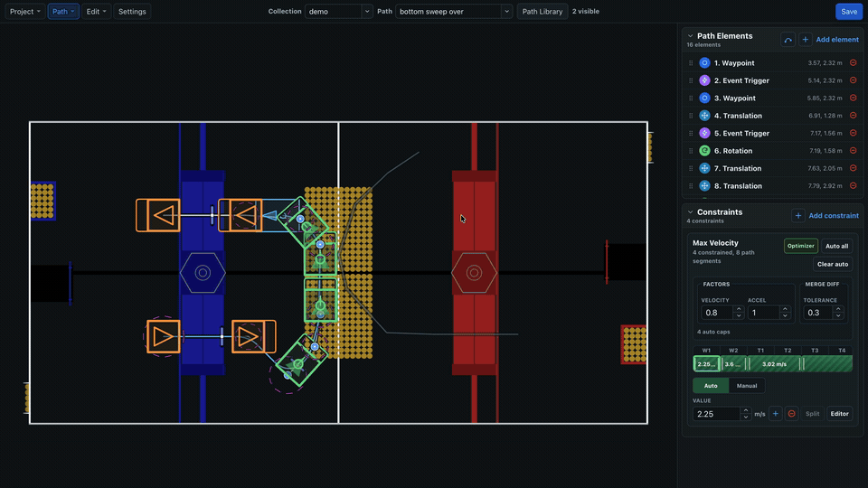Toggle the Optimizer button on Max Velocity
Image resolution: width=868 pixels, height=488 pixels.
click(x=800, y=246)
